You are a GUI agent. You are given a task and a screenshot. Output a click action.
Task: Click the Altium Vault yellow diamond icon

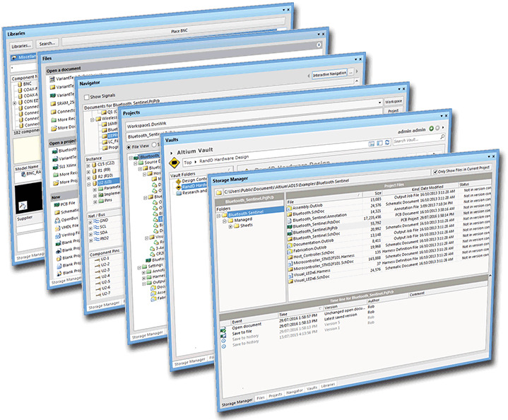175,162
